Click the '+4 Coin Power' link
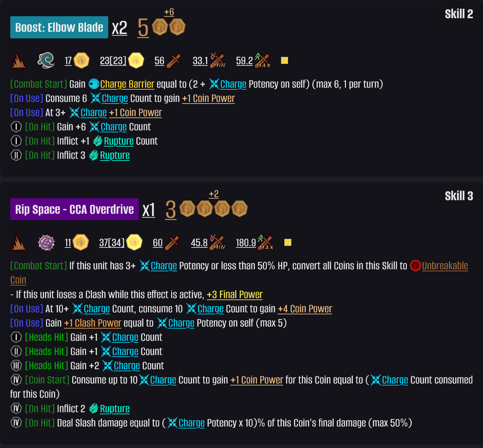The width and height of the screenshot is (483, 448). pos(305,309)
